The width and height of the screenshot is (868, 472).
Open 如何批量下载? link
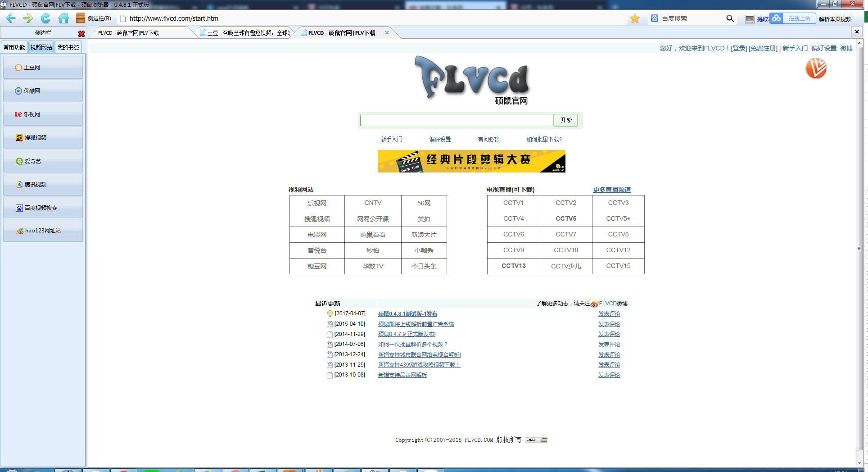[x=544, y=140]
